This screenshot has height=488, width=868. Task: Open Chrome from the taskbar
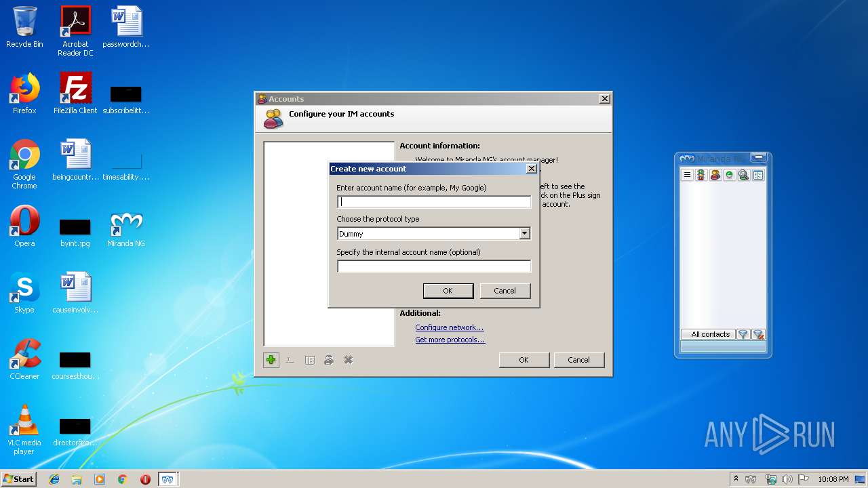click(x=123, y=479)
